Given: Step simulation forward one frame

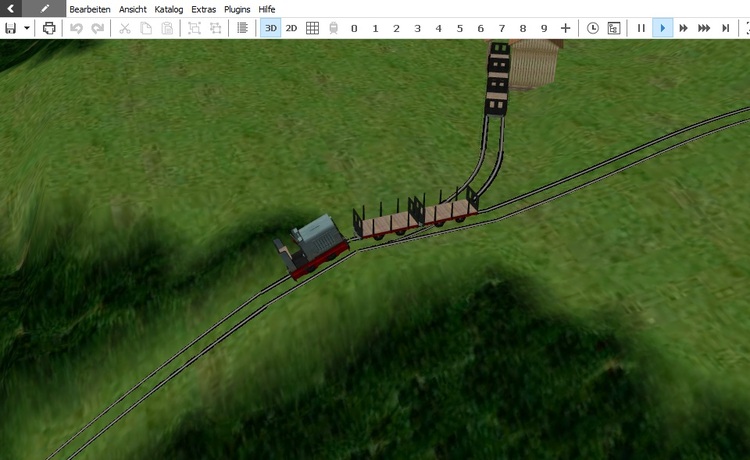Looking at the screenshot, I should (x=726, y=28).
